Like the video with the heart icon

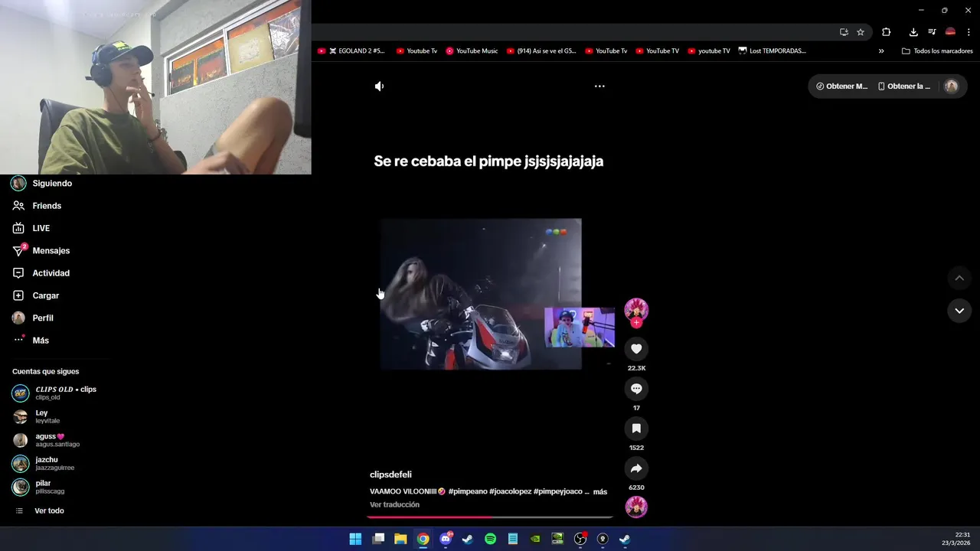(x=636, y=349)
